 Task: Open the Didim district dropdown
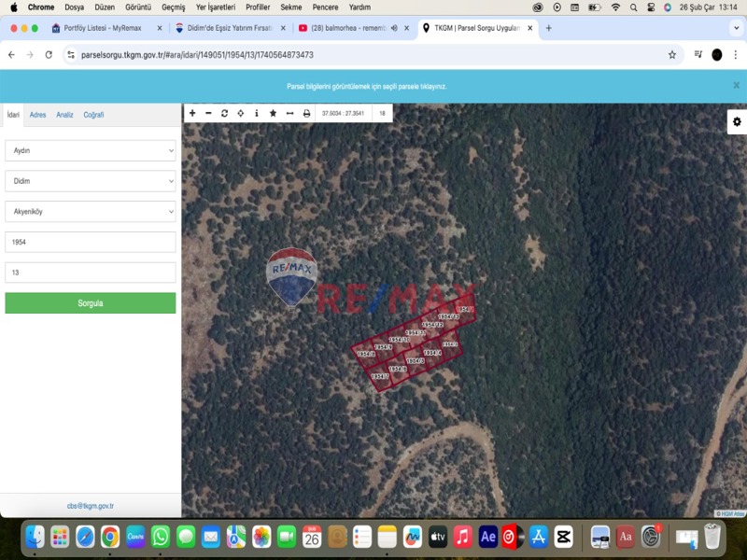91,181
